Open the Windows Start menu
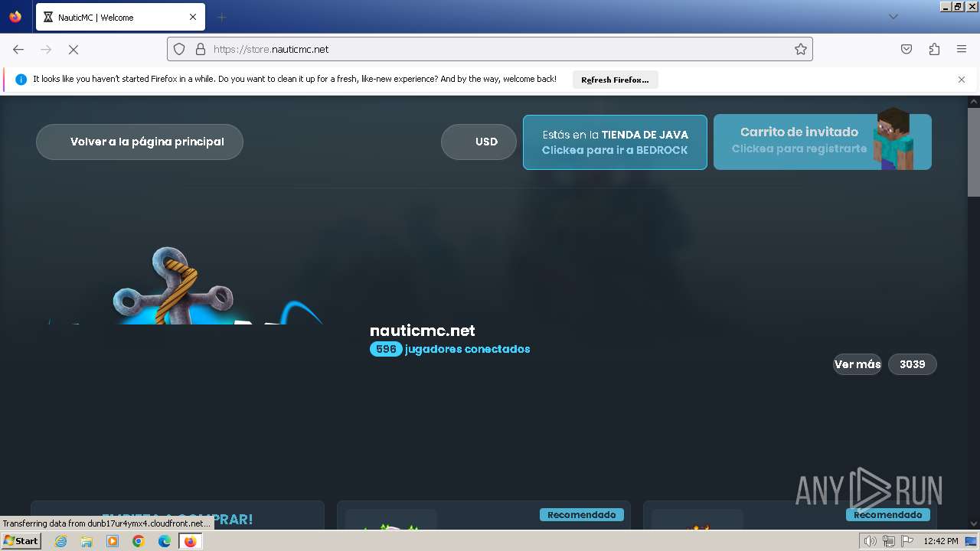Image resolution: width=980 pixels, height=551 pixels. pyautogui.click(x=21, y=541)
